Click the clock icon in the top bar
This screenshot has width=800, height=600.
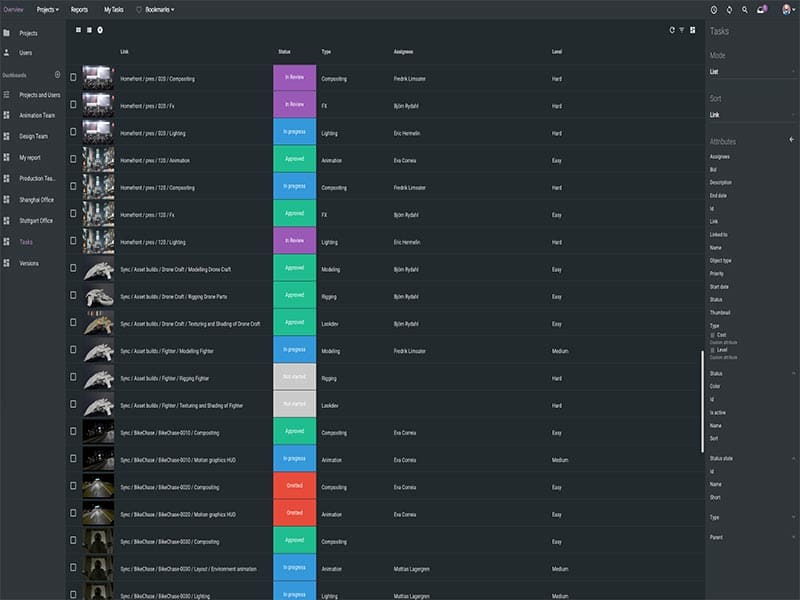pyautogui.click(x=713, y=9)
